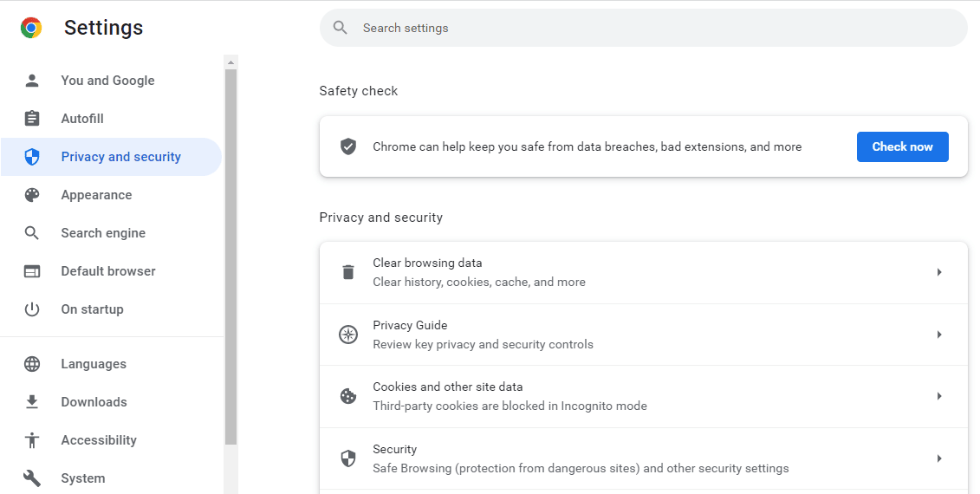The width and height of the screenshot is (980, 494).
Task: Open Cookies and other site data arrow
Action: click(x=939, y=396)
